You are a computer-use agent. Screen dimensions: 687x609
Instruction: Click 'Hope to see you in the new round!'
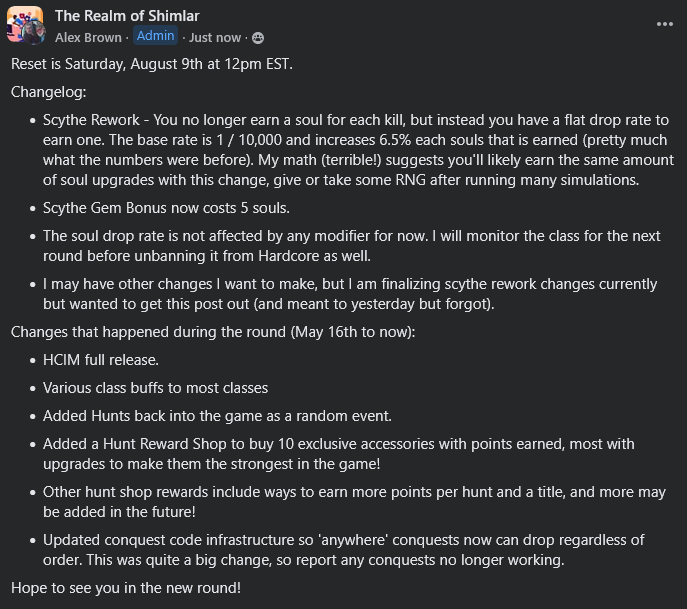(x=126, y=587)
